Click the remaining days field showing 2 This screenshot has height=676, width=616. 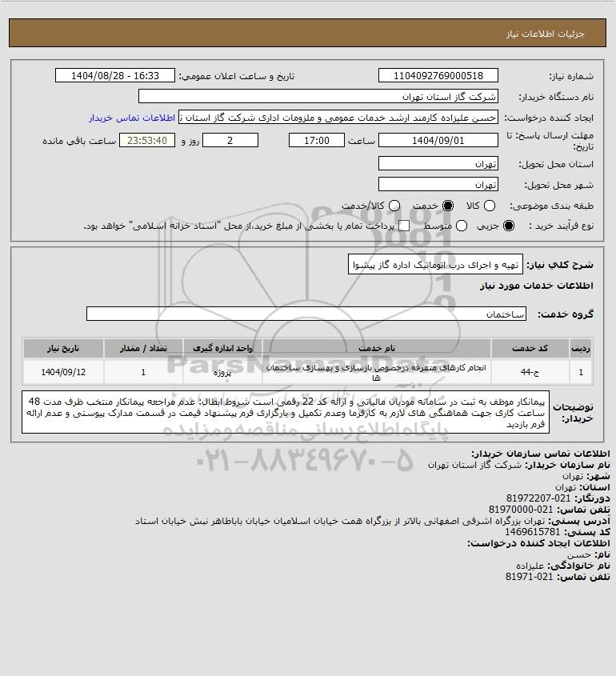click(230, 141)
